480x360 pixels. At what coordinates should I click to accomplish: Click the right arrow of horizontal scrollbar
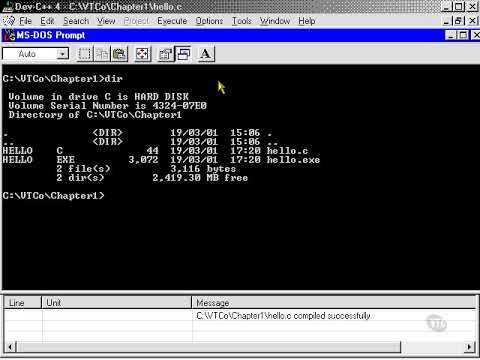(x=469, y=347)
